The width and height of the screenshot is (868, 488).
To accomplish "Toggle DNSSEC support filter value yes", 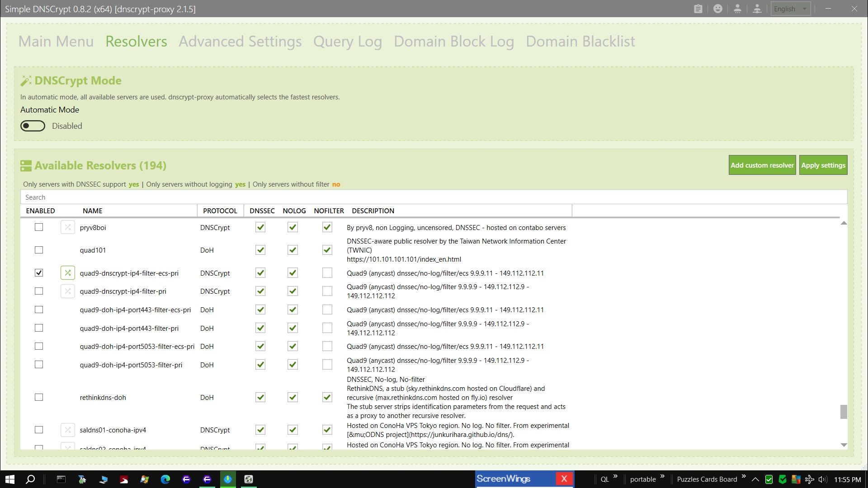I will [134, 184].
